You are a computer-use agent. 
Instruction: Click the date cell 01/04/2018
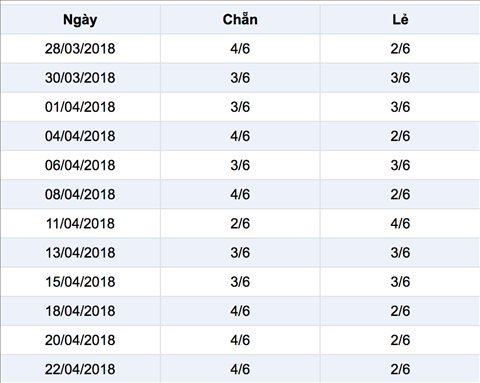80,107
